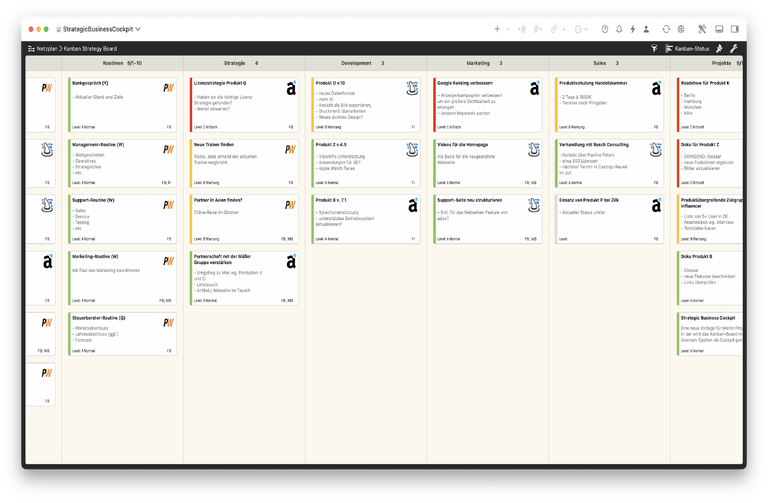Toggle the bottom panel visibility
Viewport: 768px width, 503px height.
tap(720, 29)
